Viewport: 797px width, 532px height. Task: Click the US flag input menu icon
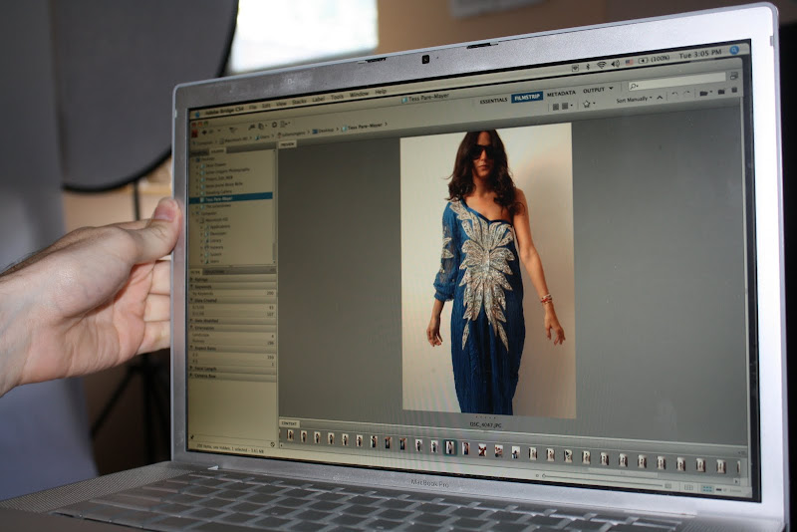point(630,62)
